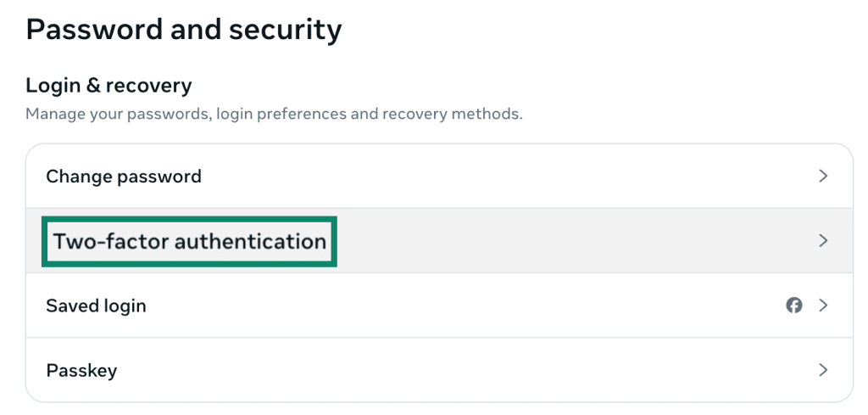
Task: Click the Facebook logo icon in Saved login
Action: point(793,306)
